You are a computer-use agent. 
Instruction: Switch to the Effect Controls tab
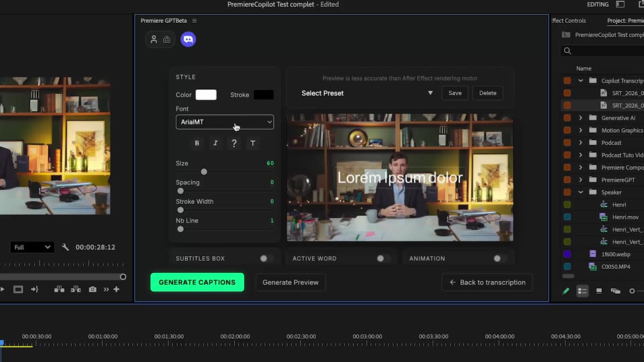pos(569,21)
